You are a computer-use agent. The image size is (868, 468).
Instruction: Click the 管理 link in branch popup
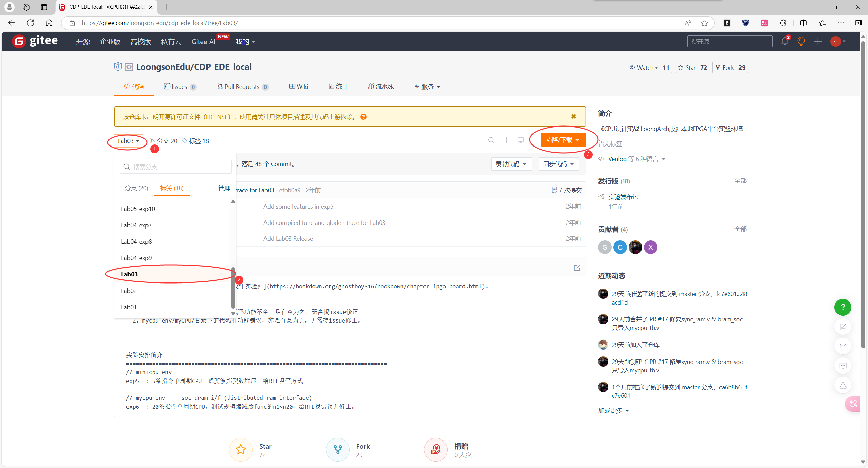coord(224,188)
